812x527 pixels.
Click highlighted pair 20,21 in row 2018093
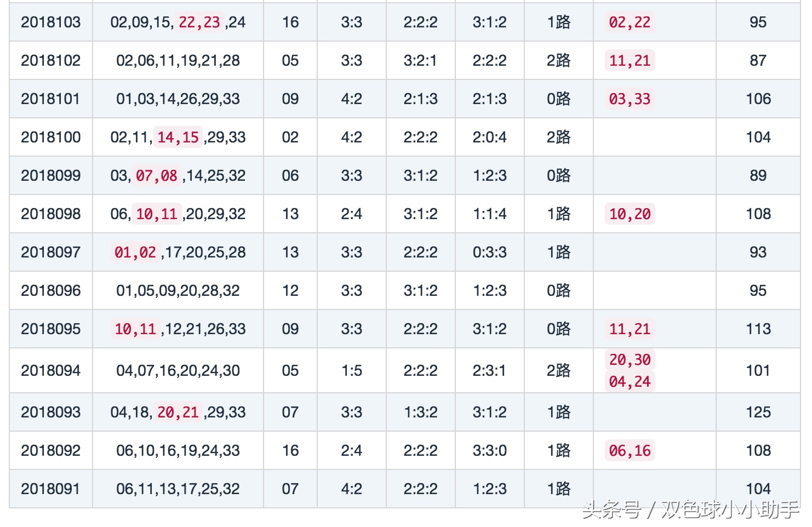tap(178, 413)
